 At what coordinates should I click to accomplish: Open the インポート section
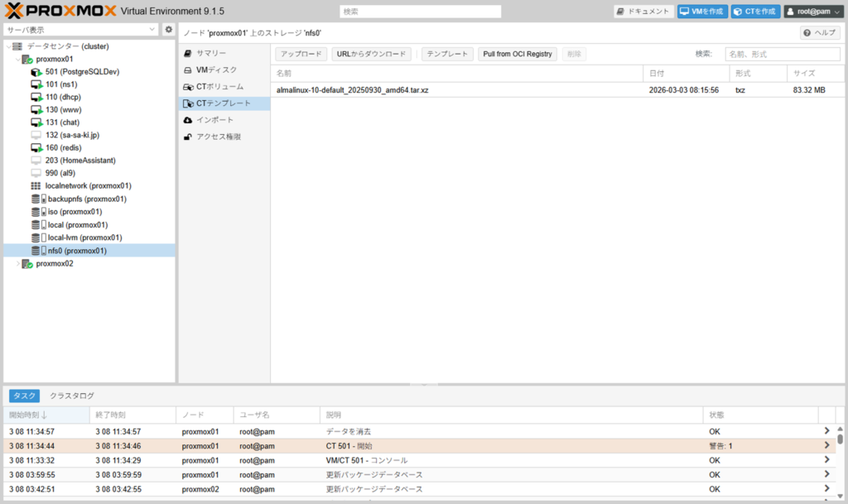(x=214, y=120)
